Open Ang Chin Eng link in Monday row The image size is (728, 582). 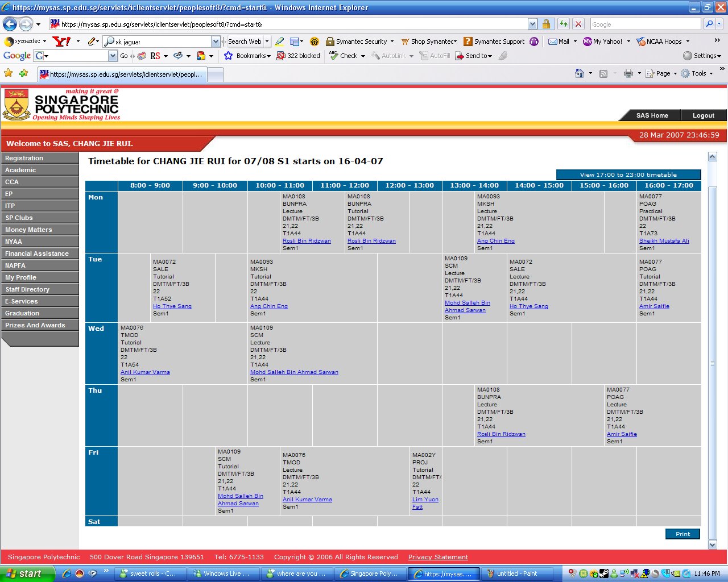click(495, 241)
